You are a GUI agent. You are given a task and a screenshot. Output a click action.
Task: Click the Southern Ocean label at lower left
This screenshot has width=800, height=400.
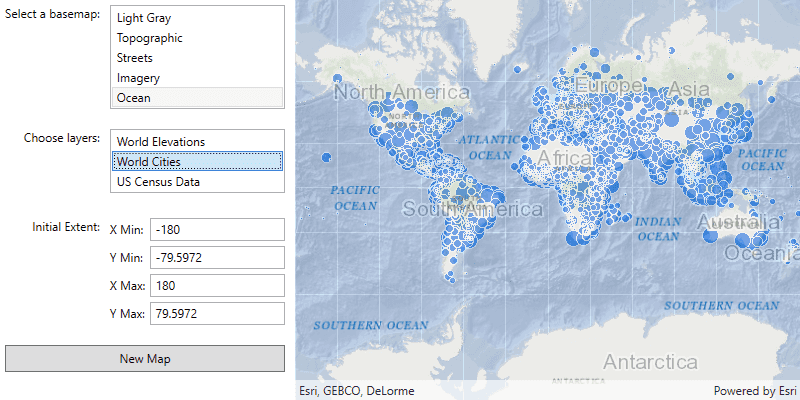(x=370, y=325)
